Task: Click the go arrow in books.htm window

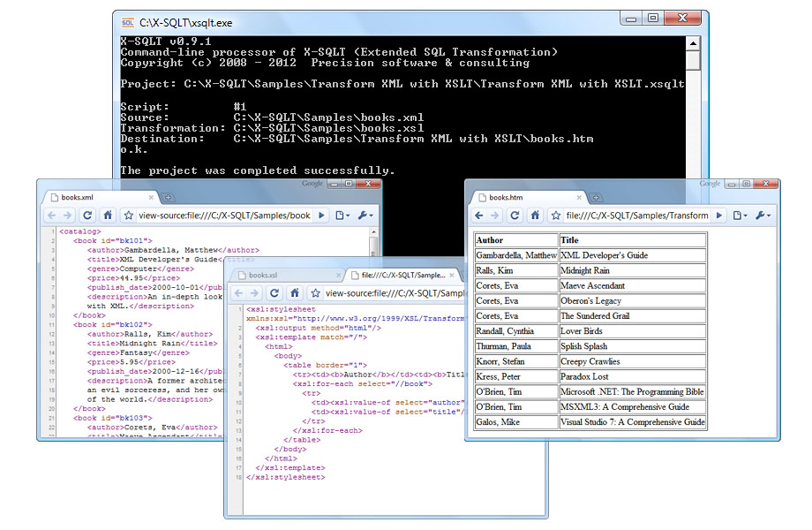Action: [x=720, y=216]
